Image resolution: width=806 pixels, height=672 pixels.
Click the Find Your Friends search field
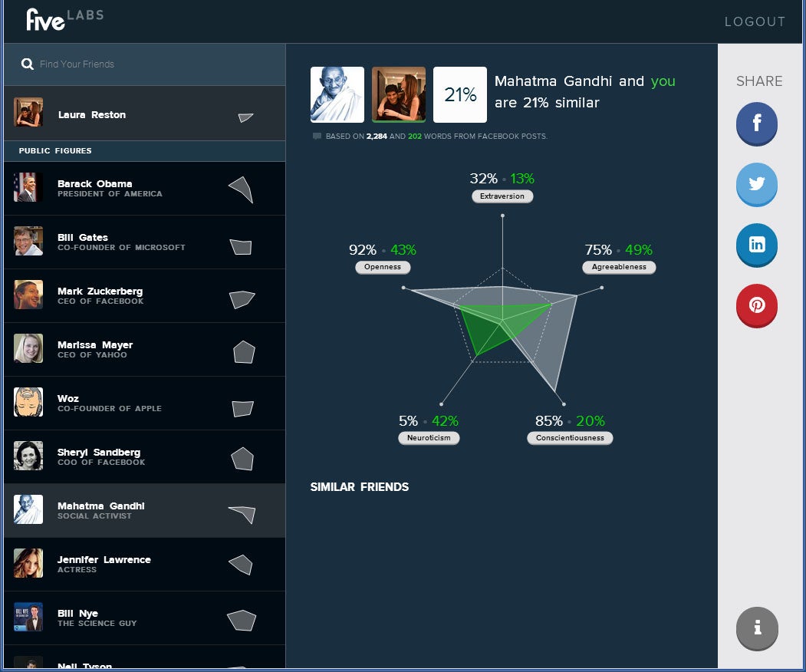pos(115,64)
